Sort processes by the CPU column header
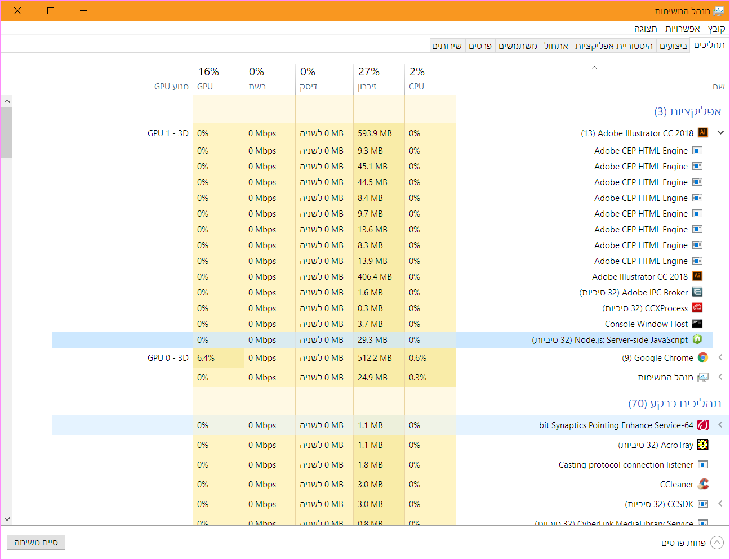Screen dimensions: 730x560 tap(430, 79)
